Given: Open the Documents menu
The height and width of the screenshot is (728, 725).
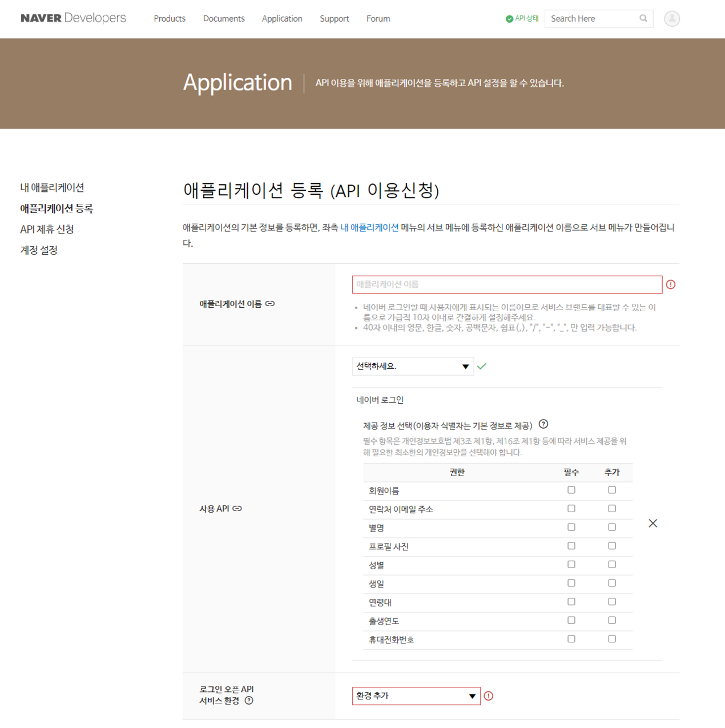Looking at the screenshot, I should (224, 19).
